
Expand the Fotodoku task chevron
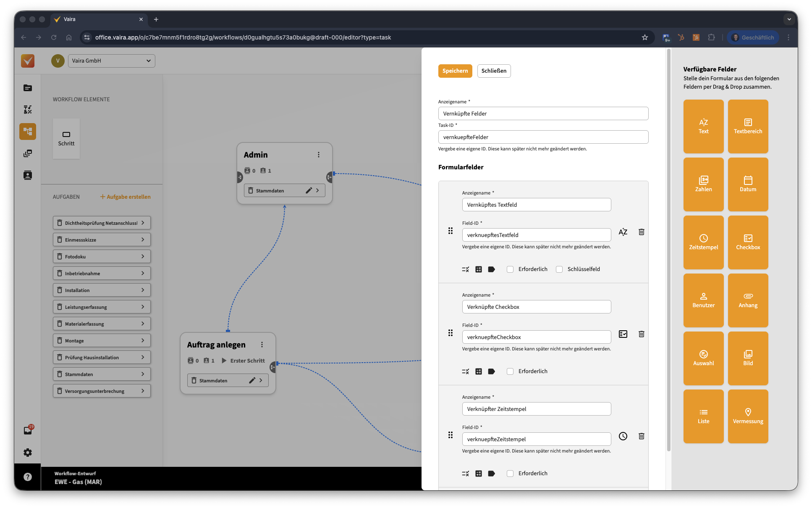(x=143, y=256)
